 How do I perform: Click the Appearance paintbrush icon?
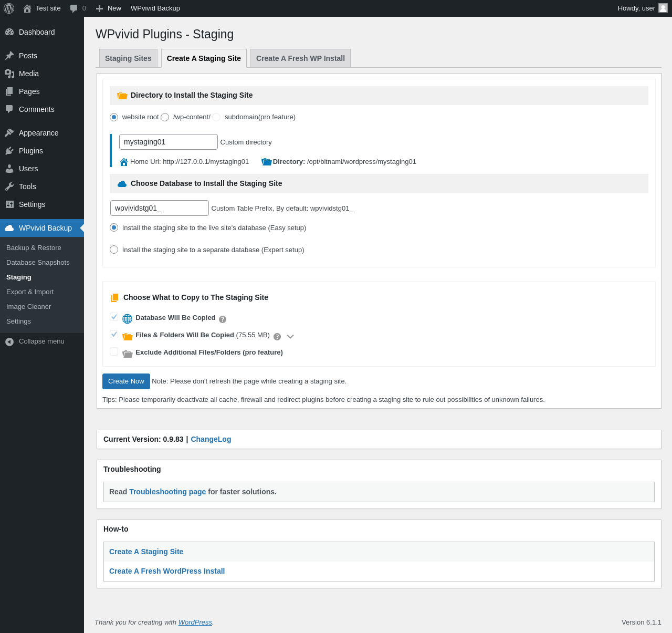click(x=9, y=133)
